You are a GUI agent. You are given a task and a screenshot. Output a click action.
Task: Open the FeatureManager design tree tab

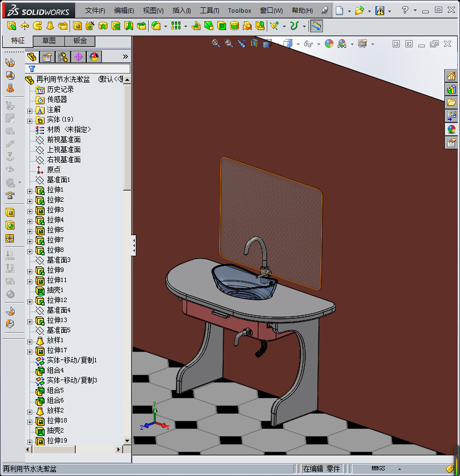pos(32,57)
